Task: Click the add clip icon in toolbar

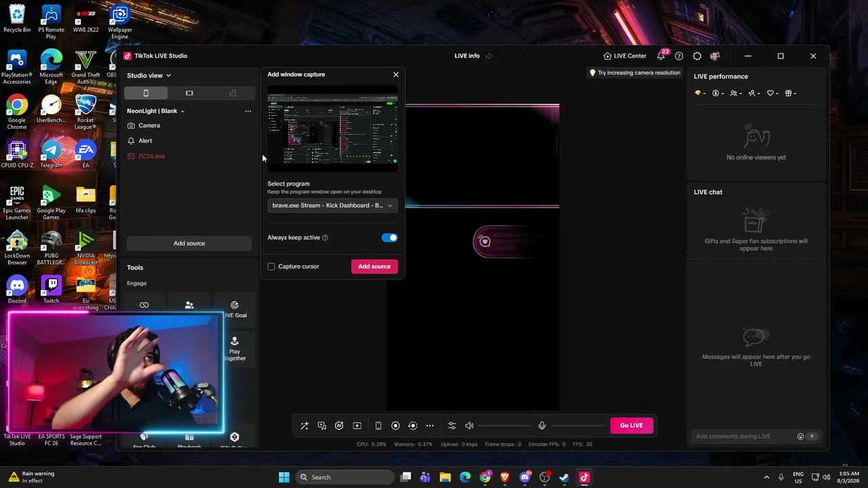Action: coord(357,426)
